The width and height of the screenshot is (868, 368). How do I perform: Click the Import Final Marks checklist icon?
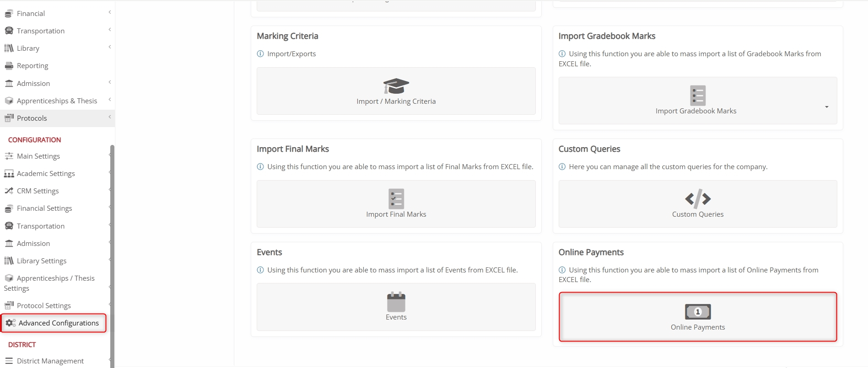[x=396, y=199]
